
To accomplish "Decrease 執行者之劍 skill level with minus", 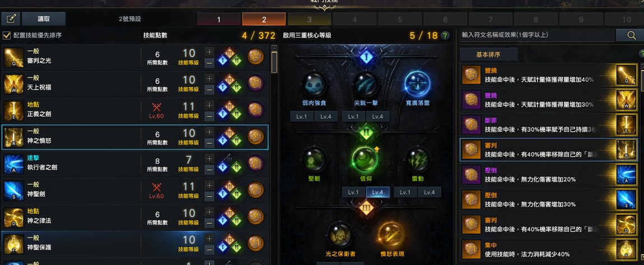I will (x=209, y=169).
